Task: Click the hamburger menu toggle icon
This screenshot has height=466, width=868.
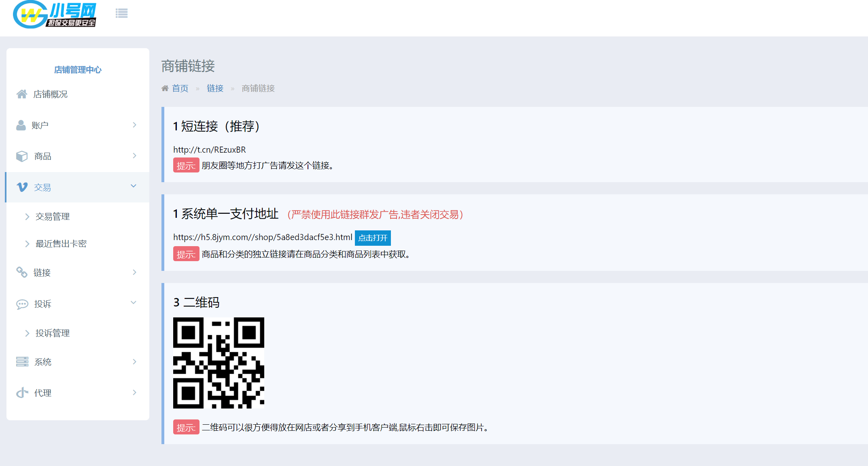Action: tap(121, 13)
